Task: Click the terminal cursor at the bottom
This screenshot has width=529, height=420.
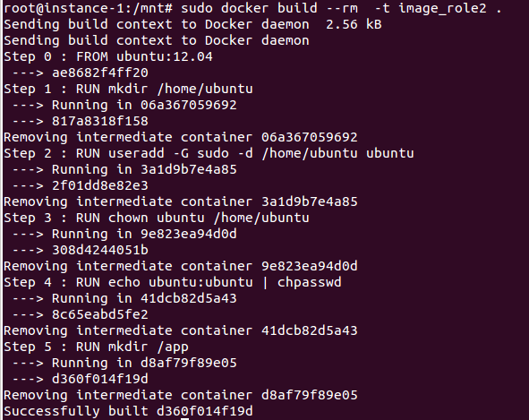Action: coord(184,418)
